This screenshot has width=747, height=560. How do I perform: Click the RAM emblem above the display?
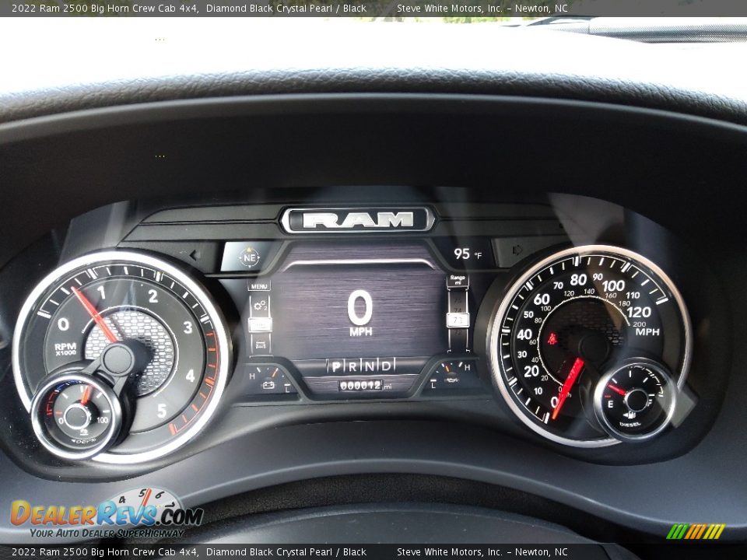point(358,221)
